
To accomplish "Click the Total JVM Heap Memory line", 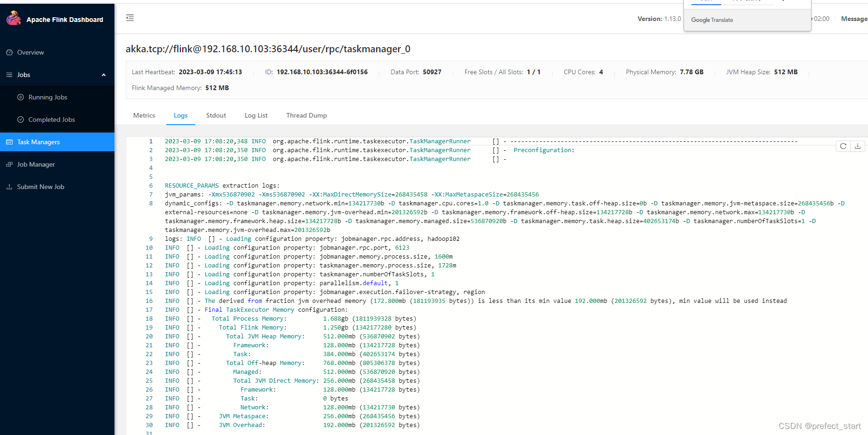I will [292, 337].
